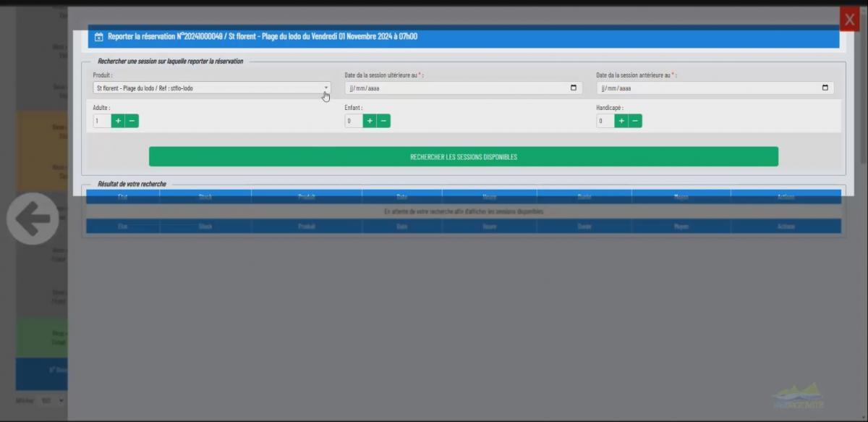Increase the Enfant count with plus

(370, 121)
